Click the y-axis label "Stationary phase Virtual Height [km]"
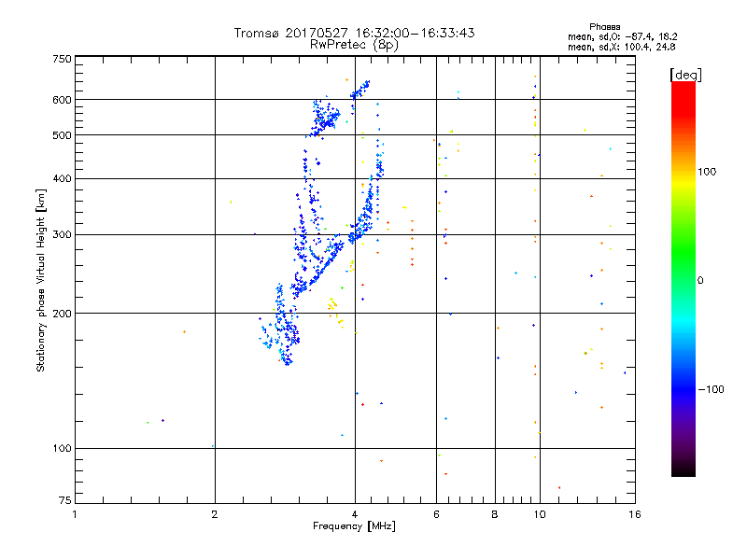 [x=40, y=280]
